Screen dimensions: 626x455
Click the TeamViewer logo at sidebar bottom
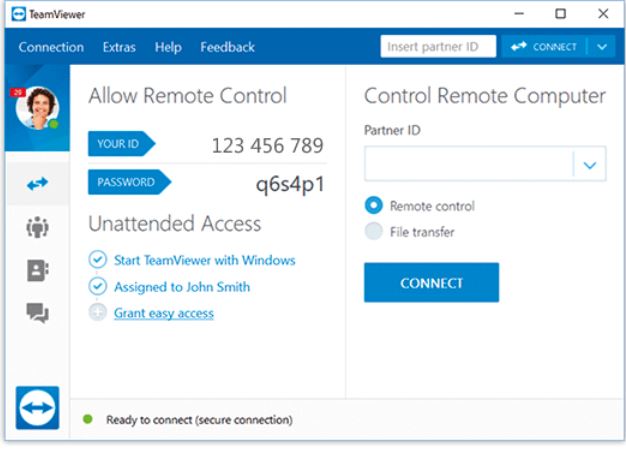38,408
